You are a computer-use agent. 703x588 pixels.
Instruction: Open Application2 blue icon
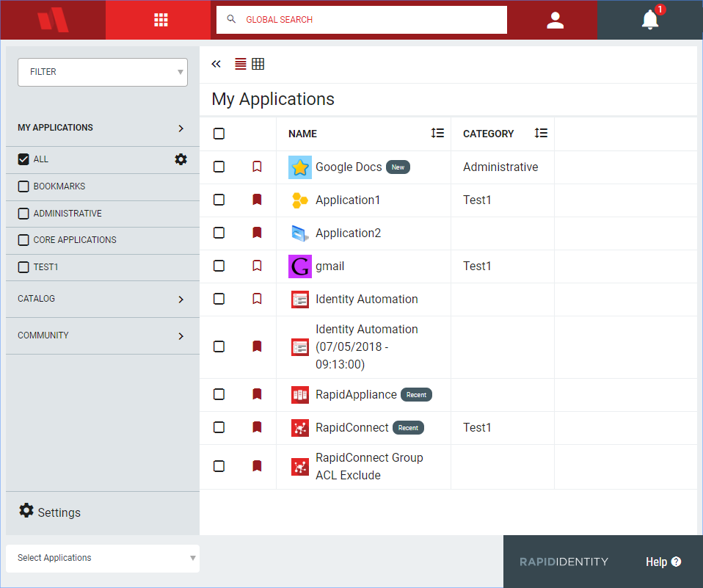pyautogui.click(x=300, y=233)
